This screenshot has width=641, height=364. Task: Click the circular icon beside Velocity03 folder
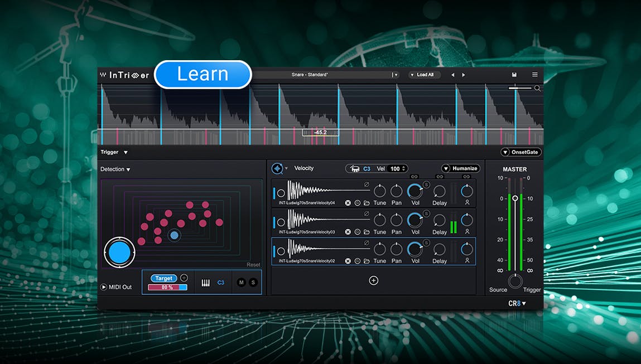[357, 232]
